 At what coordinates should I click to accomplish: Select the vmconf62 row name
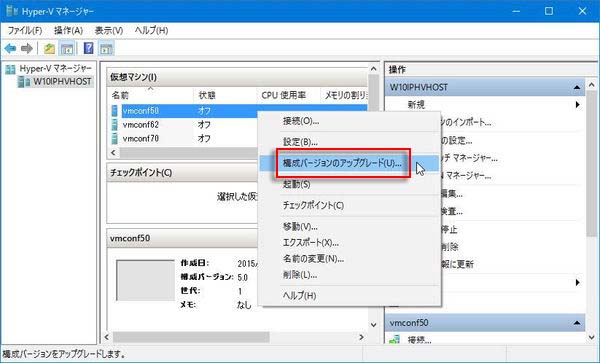pyautogui.click(x=141, y=125)
